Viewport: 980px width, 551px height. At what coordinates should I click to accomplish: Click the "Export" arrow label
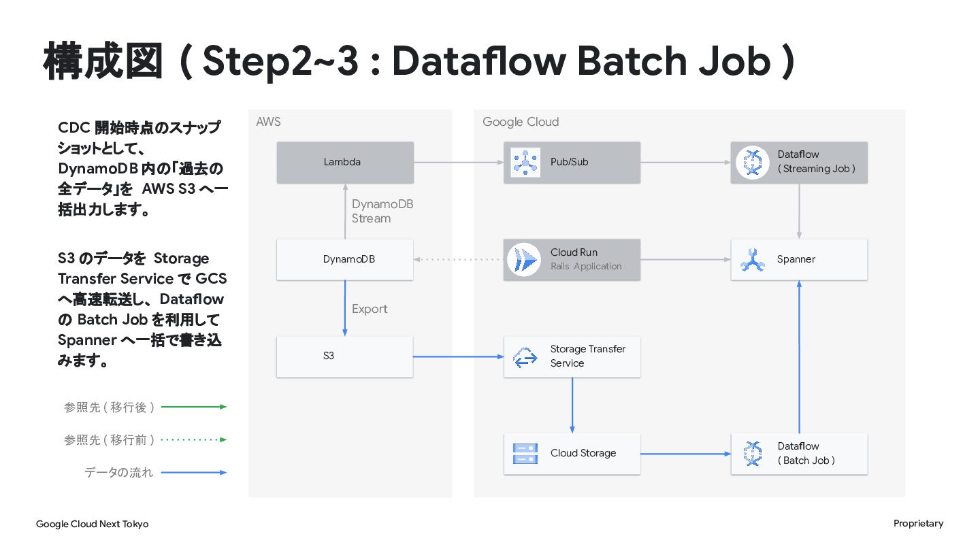tap(370, 309)
